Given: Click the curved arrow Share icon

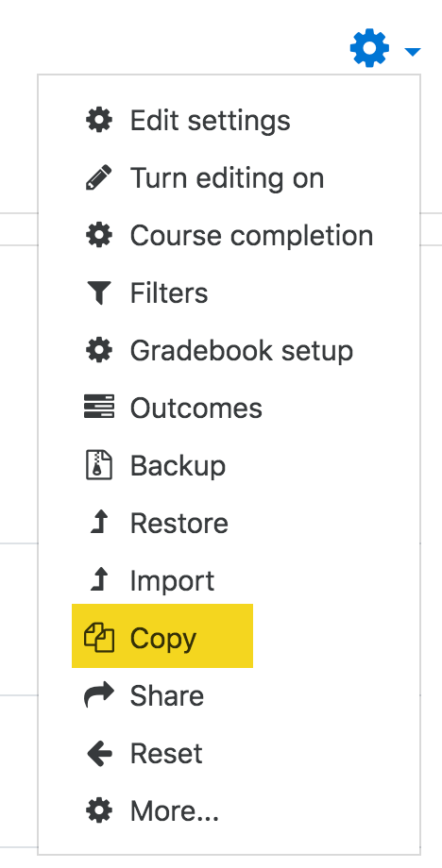Looking at the screenshot, I should point(99,695).
